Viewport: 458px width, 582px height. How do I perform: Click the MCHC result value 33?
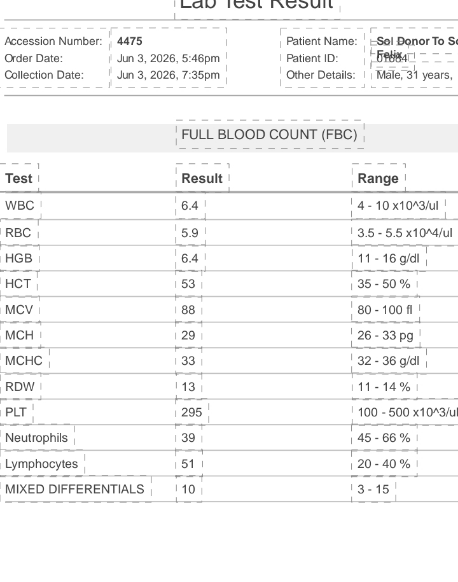tap(188, 361)
